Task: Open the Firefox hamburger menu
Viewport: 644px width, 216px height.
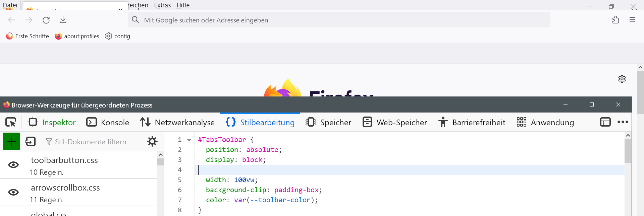Action: (633, 20)
